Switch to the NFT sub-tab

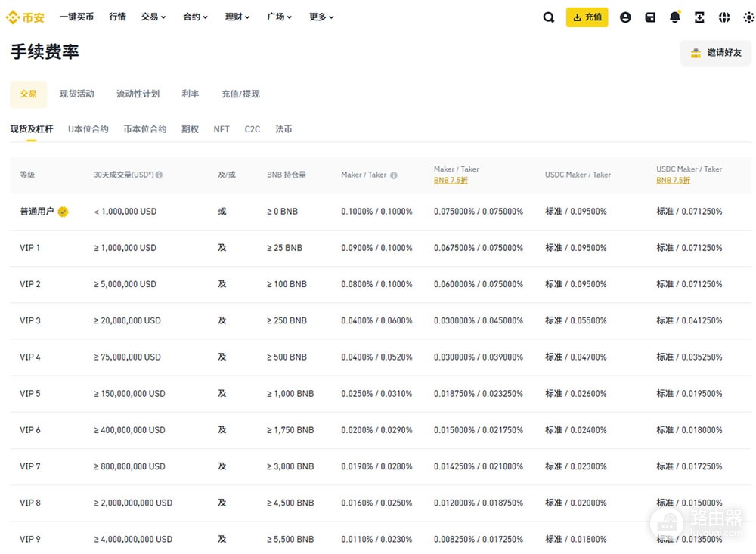pyautogui.click(x=222, y=129)
